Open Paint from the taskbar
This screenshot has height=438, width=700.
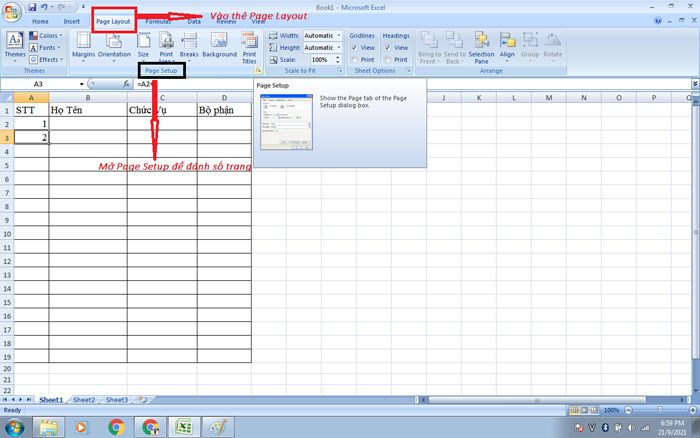tap(218, 427)
